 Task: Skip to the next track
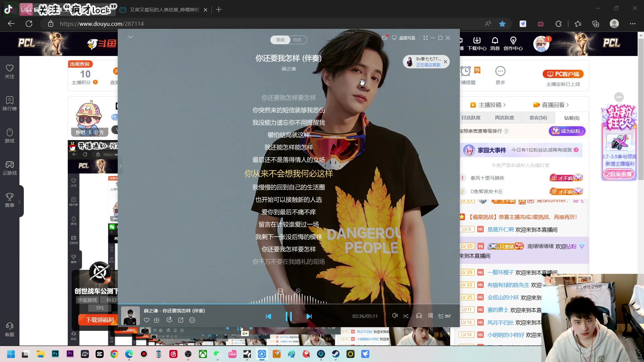[x=309, y=316]
